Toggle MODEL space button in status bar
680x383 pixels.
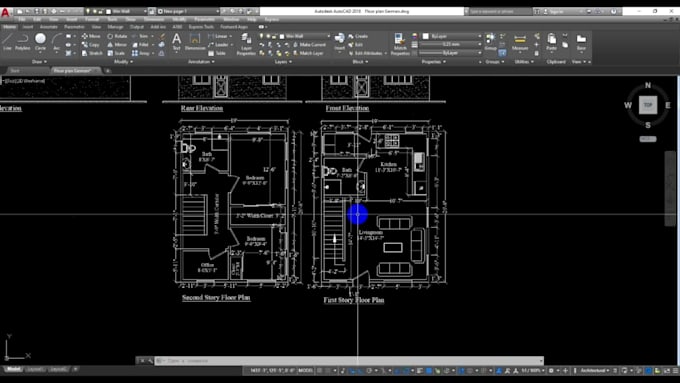[305, 371]
